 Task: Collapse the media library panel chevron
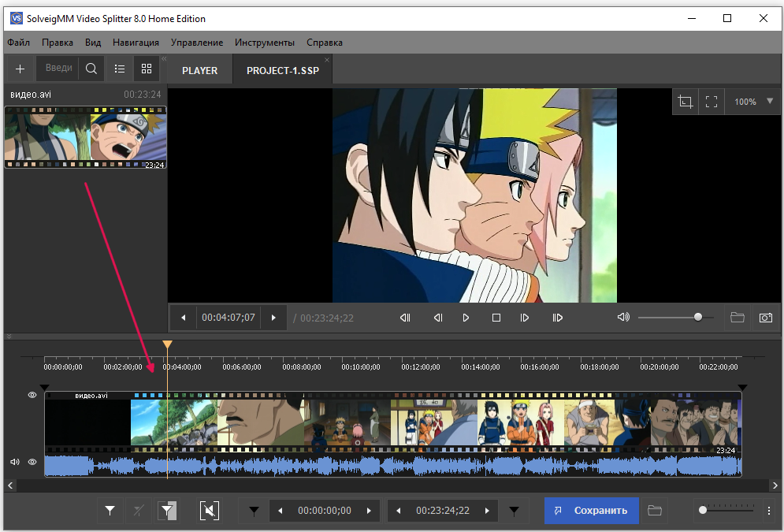(x=164, y=59)
